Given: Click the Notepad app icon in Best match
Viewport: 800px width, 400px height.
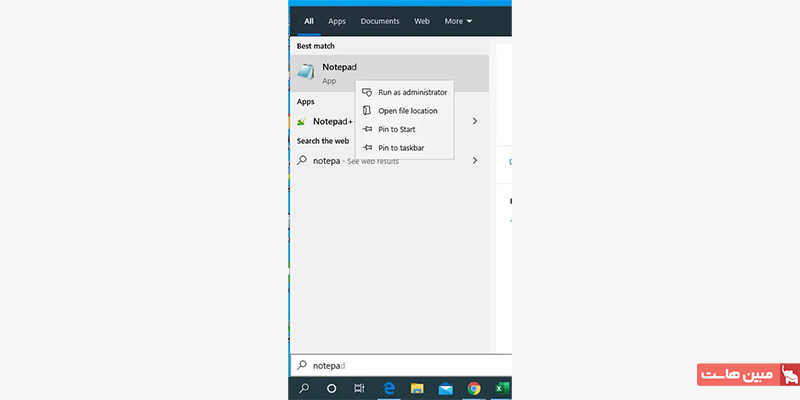Looking at the screenshot, I should coord(306,72).
